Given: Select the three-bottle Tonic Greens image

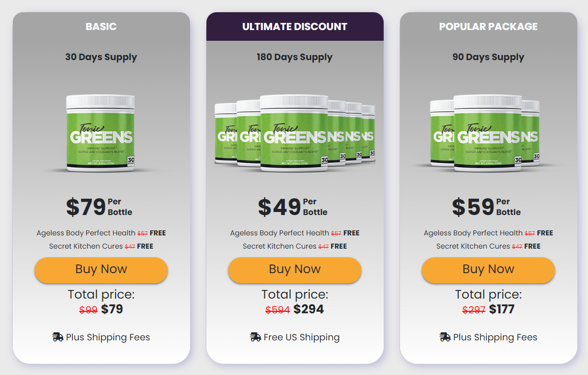Looking at the screenshot, I should [486, 133].
